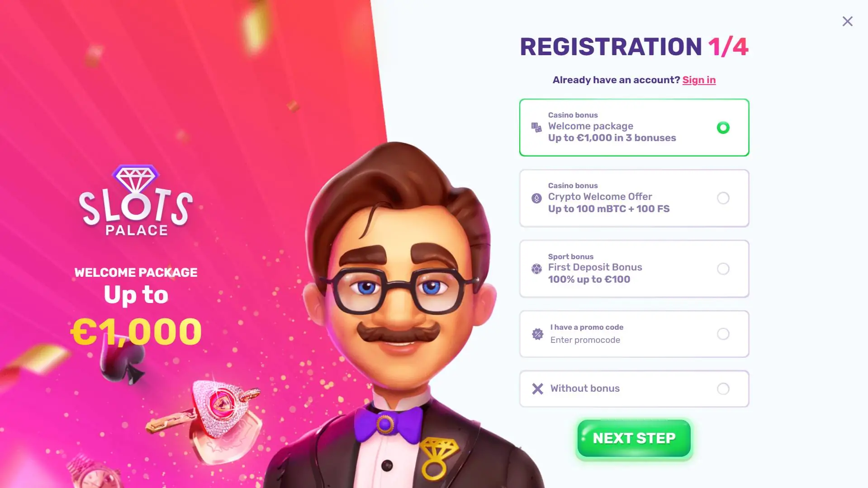Select the Sport First Deposit Bonus radio button

(723, 269)
